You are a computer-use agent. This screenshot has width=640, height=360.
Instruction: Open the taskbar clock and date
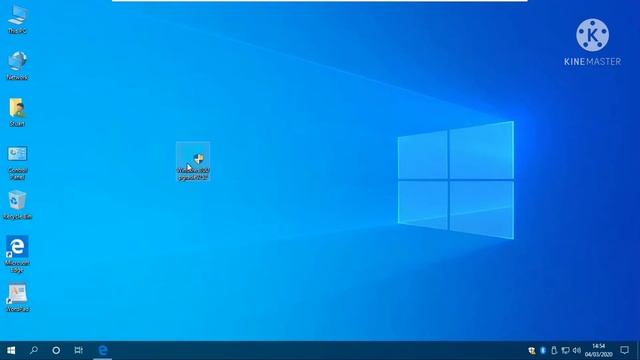598,350
